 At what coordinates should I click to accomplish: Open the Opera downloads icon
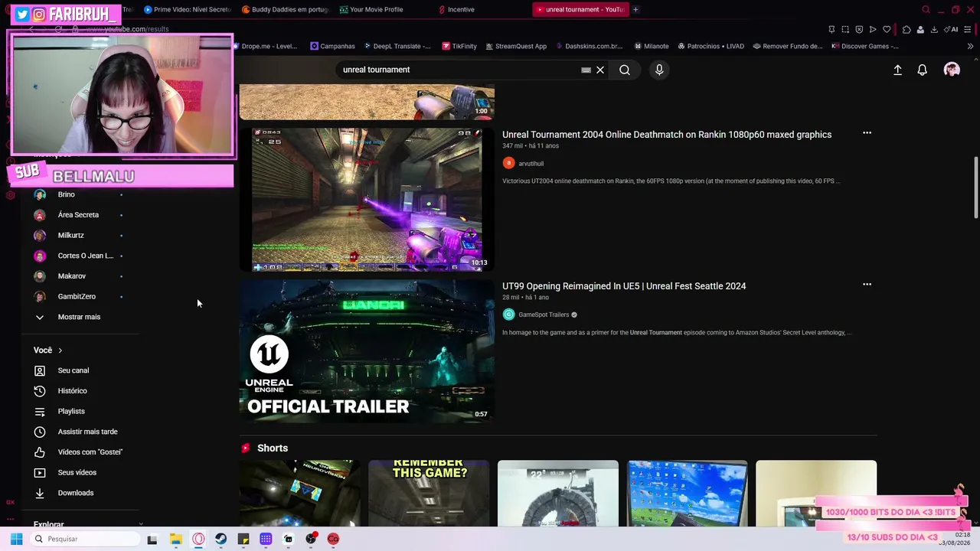(934, 29)
